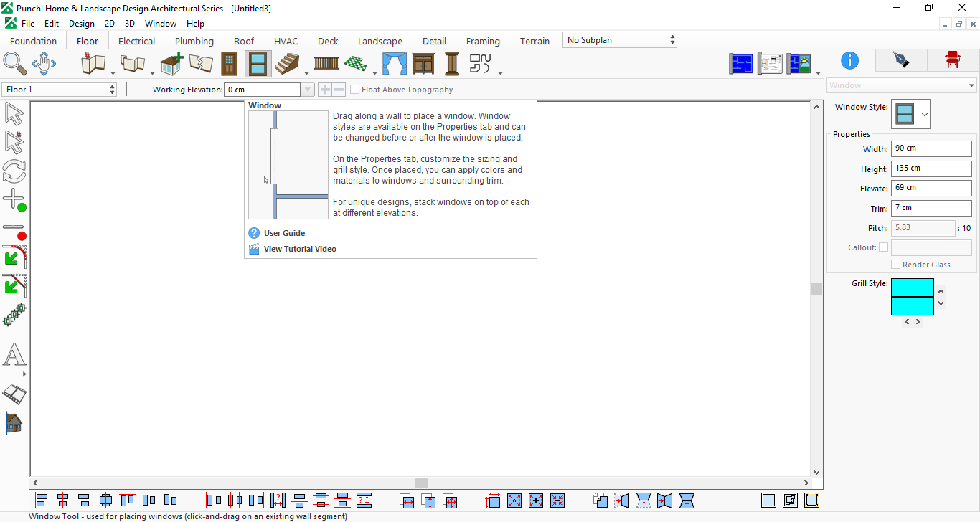Click the Trim input field
Viewport: 980px width, 522px height.
click(x=931, y=208)
